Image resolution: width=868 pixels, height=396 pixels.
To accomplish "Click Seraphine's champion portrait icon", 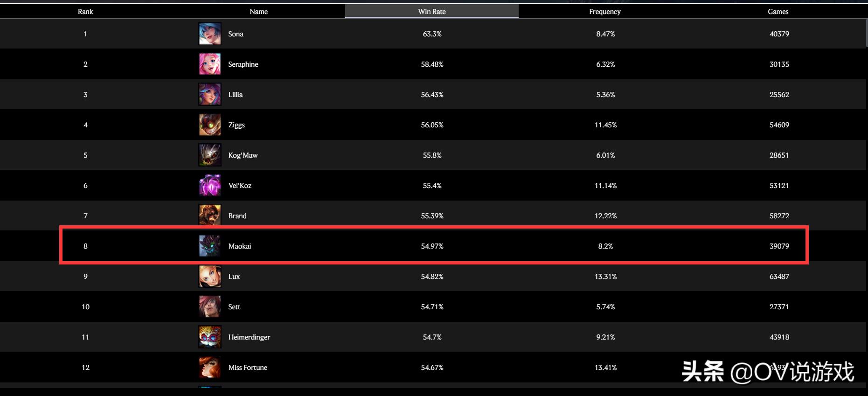I will coord(210,64).
